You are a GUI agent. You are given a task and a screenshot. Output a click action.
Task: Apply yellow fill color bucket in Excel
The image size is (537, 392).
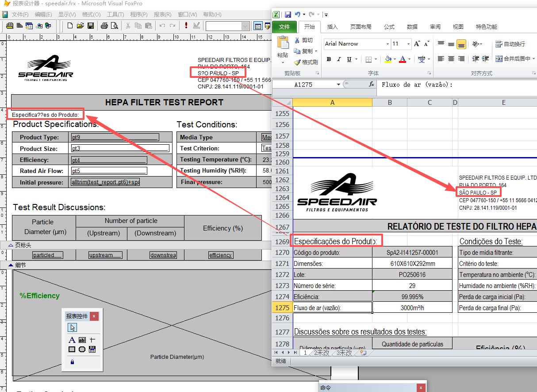(x=387, y=59)
